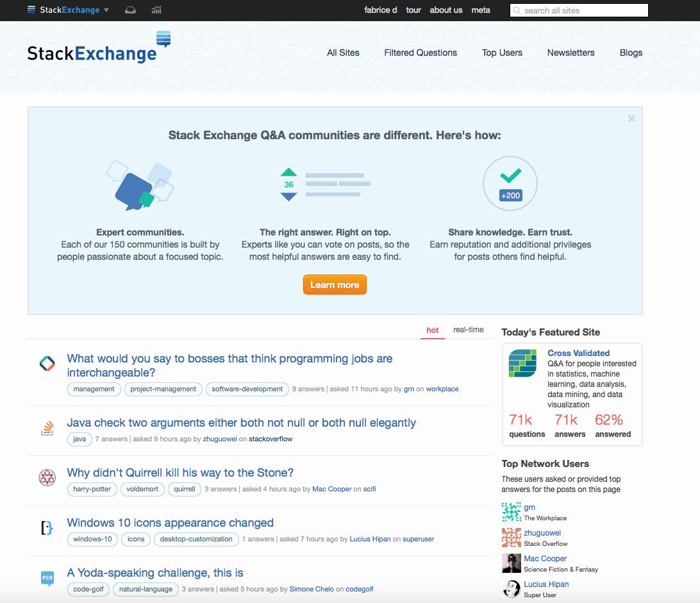Screen dimensions: 700x603
Task: Open the about us link
Action: 446,10
